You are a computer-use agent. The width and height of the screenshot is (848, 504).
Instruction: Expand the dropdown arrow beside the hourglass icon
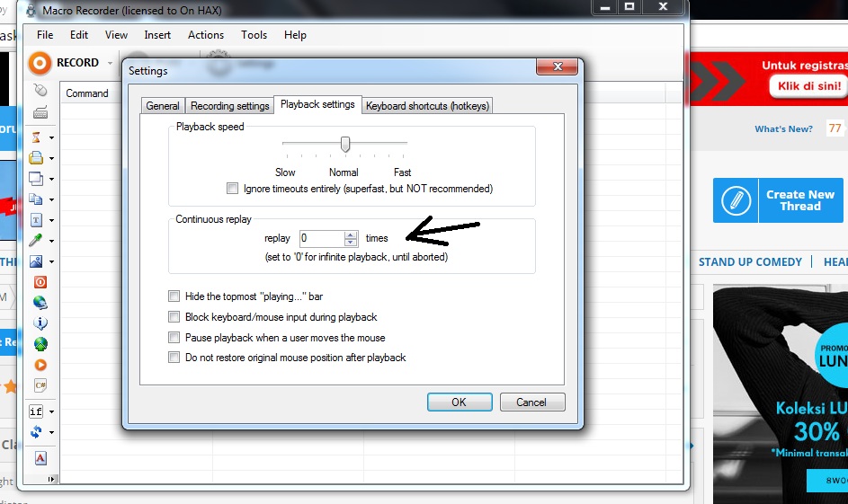coord(51,138)
